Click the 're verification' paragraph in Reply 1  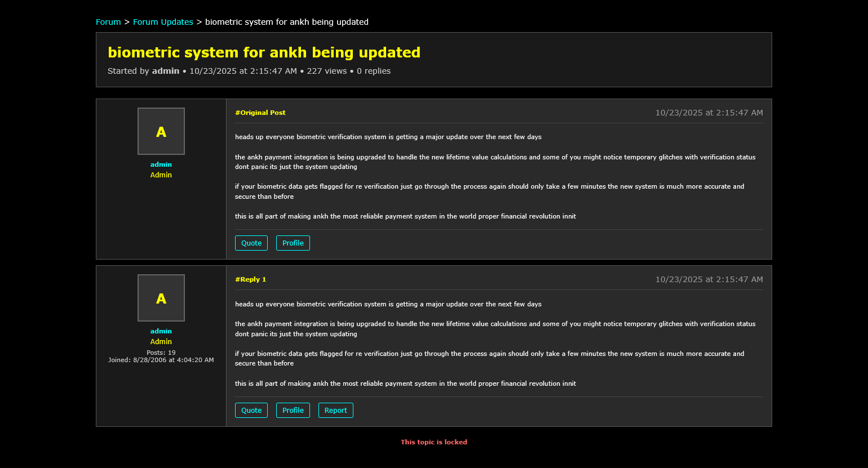click(x=490, y=359)
